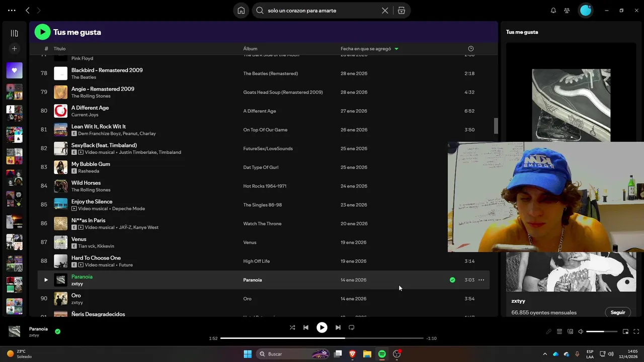Open more options for Paranoia row
Viewport: 644px width, 362px height.
481,280
